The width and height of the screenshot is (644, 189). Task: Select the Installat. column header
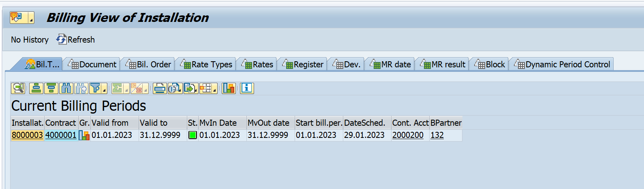click(27, 123)
